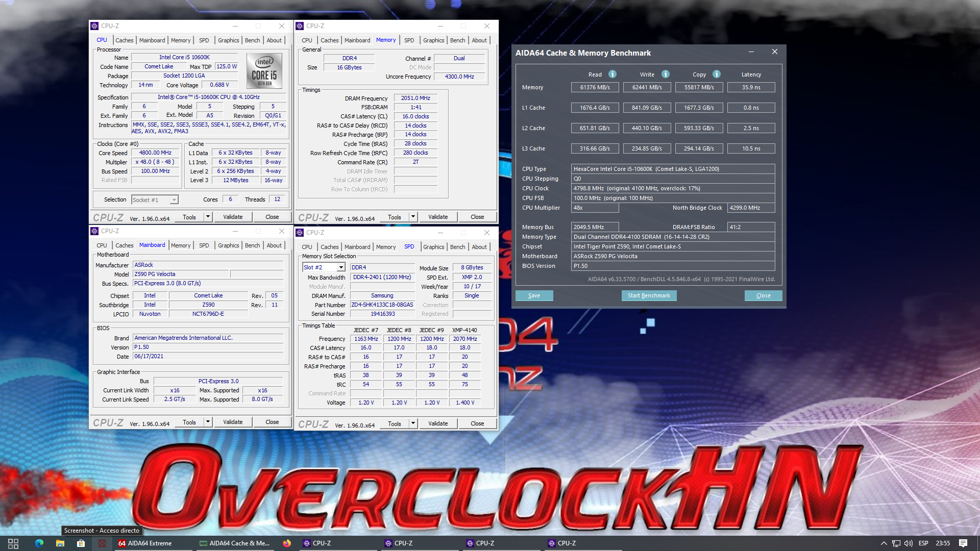This screenshot has width=980, height=551.
Task: Open the Tools dropdown arrow in the Memory tab window
Action: pyautogui.click(x=413, y=217)
